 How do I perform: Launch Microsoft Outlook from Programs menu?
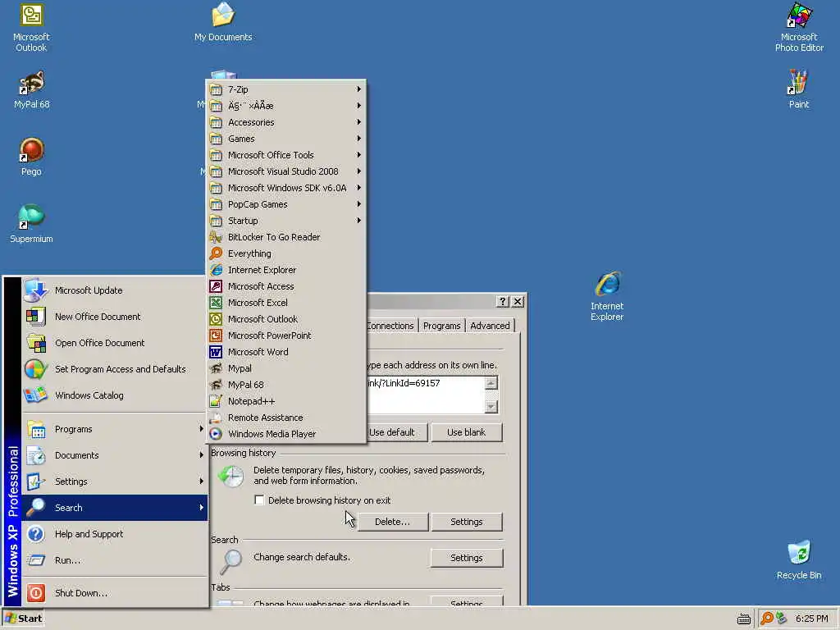pyautogui.click(x=286, y=319)
